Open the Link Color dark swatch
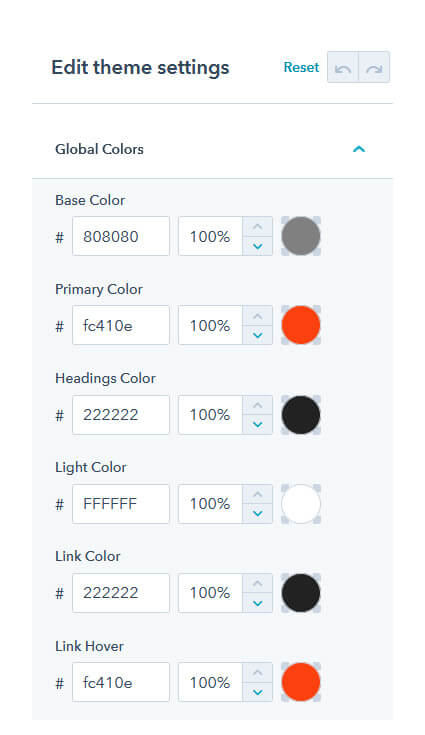Viewport: 425px width, 735px height. click(301, 593)
